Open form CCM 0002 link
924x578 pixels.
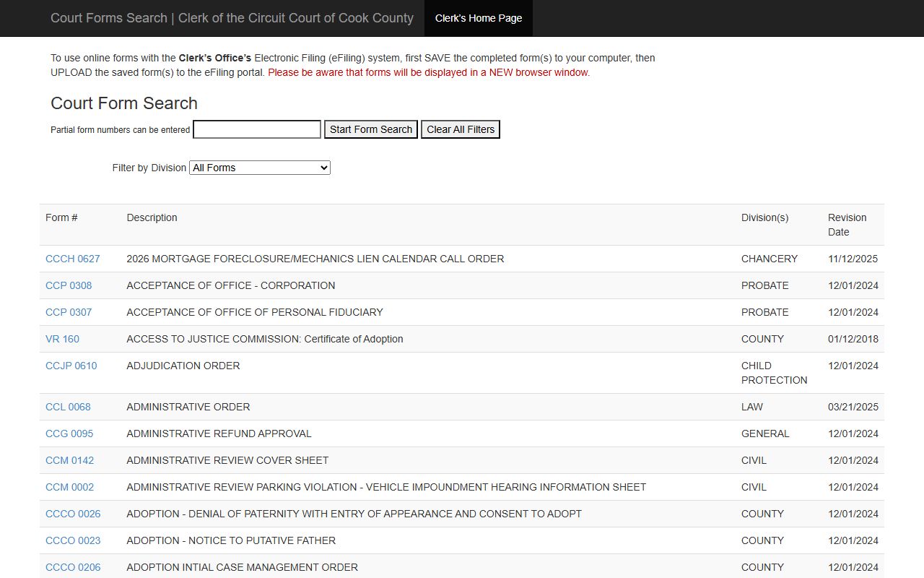pyautogui.click(x=69, y=487)
